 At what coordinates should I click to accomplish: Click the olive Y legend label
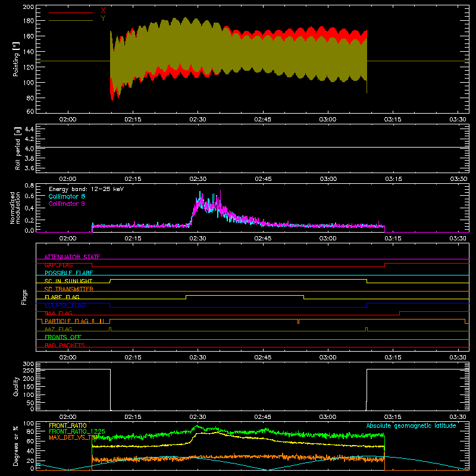tap(103, 18)
